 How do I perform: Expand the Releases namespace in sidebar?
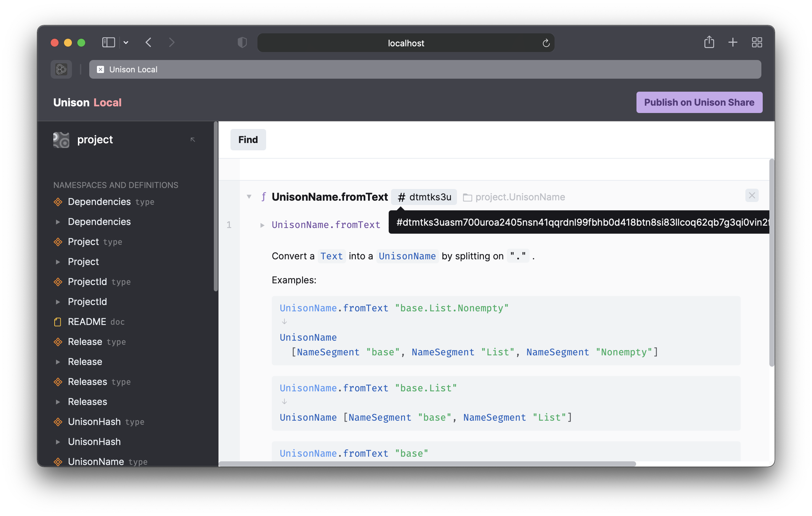pos(58,402)
